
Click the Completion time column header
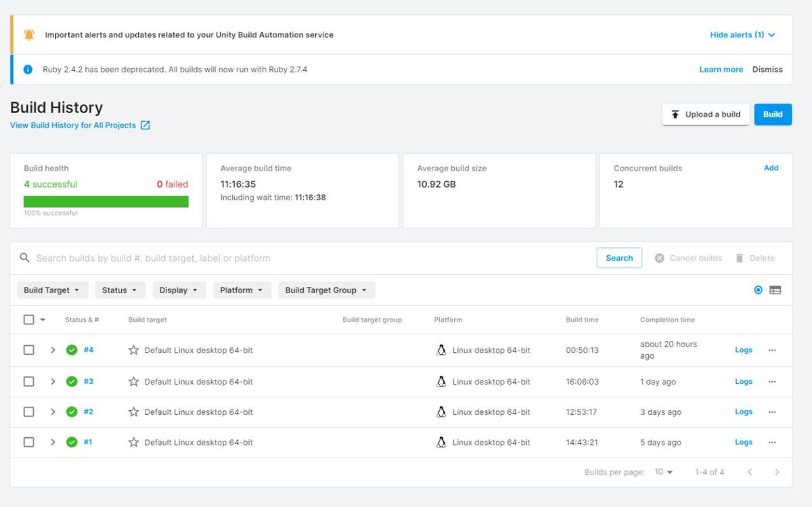click(667, 319)
